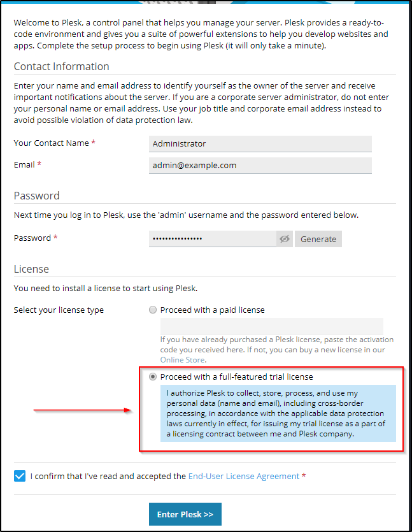Click the "Contact Information" section heading
The height and width of the screenshot is (532, 412).
pos(62,67)
